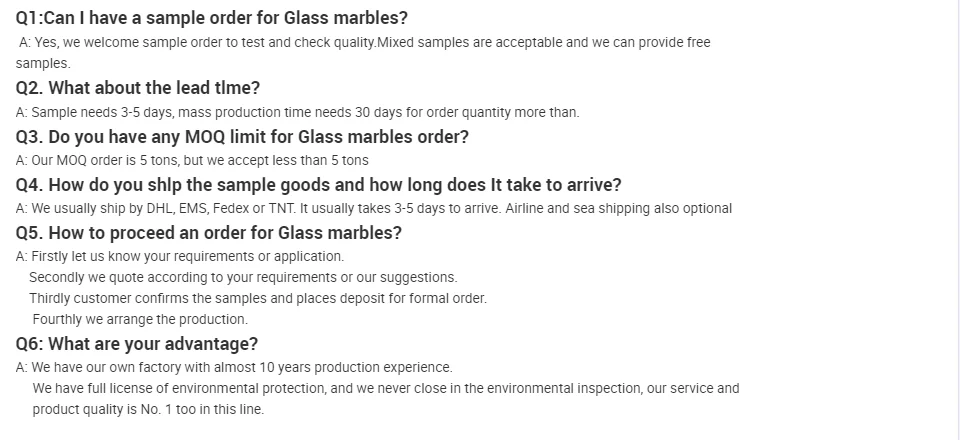Click the Q6 "What are your advantage?" heading
The image size is (960, 440).
137,344
